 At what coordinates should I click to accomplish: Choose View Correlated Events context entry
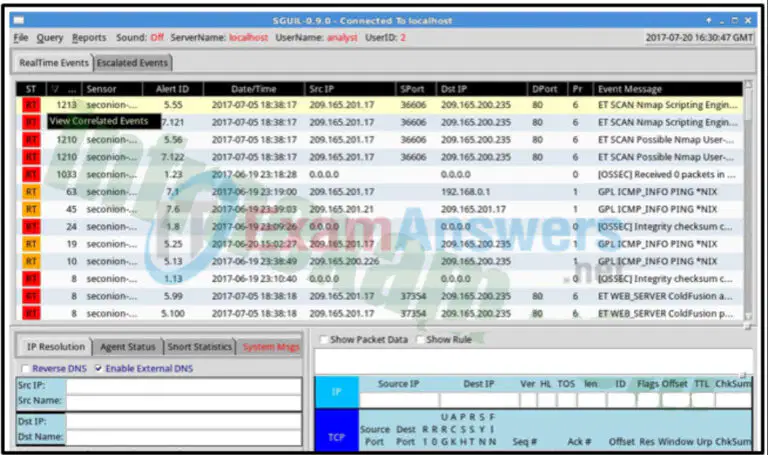click(104, 121)
